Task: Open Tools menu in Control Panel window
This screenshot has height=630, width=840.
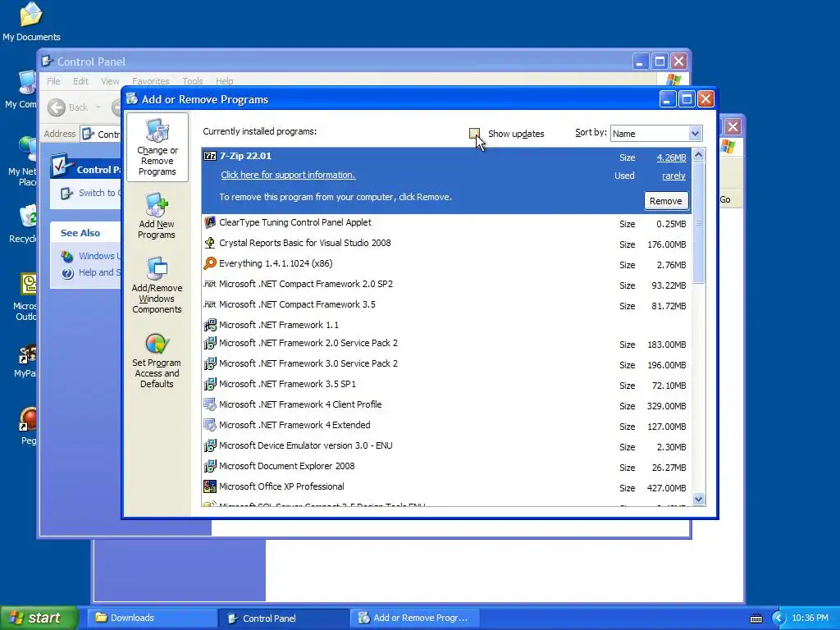Action: click(192, 81)
